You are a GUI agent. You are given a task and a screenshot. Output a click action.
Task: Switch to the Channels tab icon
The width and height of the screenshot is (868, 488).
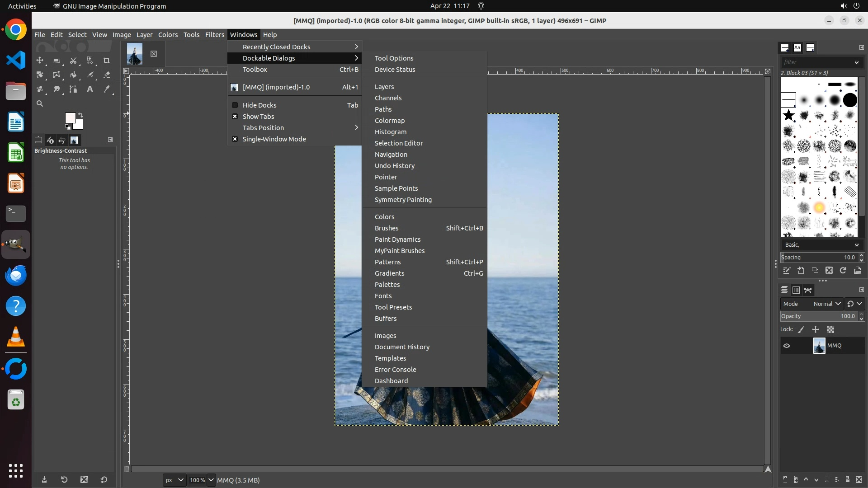point(796,290)
